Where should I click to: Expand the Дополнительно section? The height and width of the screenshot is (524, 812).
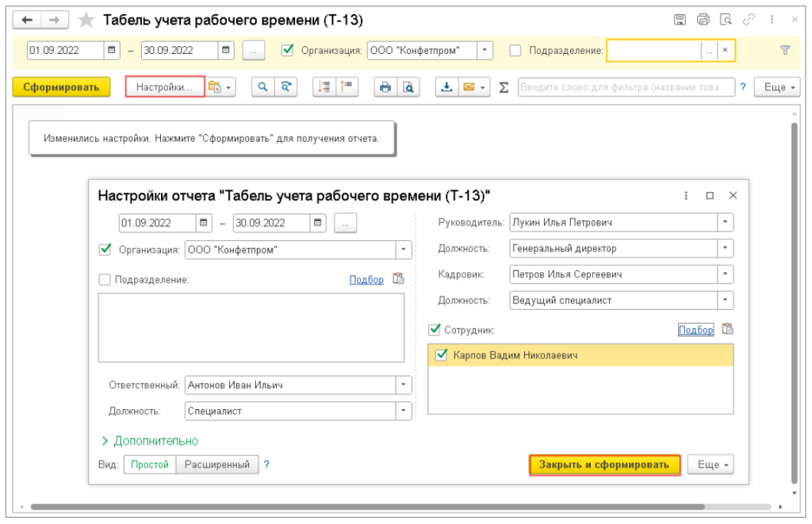tap(150, 441)
